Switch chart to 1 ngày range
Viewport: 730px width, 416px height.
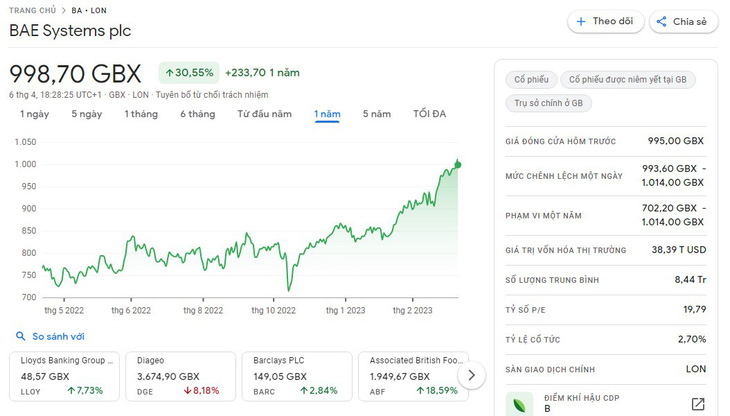pyautogui.click(x=34, y=114)
